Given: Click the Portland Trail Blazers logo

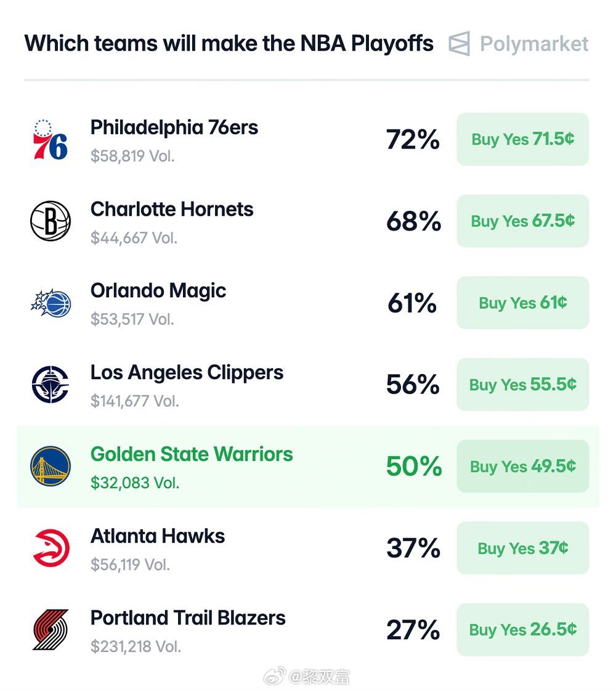Looking at the screenshot, I should click(51, 629).
